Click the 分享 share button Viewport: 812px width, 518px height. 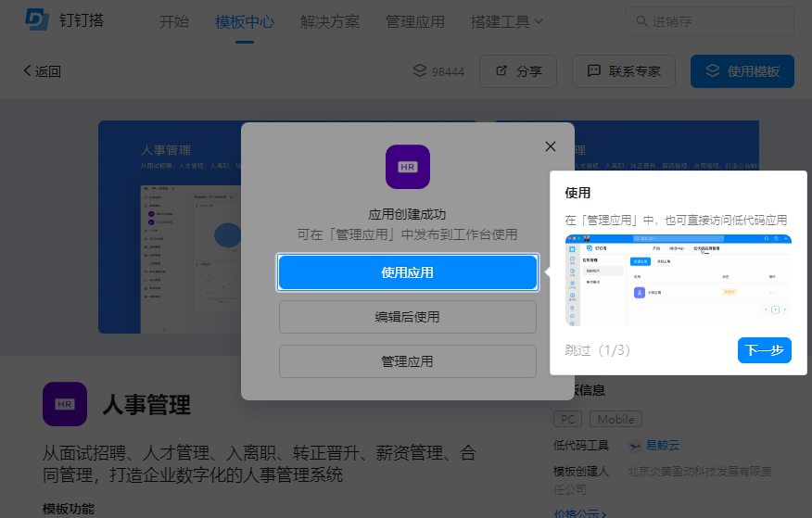pyautogui.click(x=517, y=71)
